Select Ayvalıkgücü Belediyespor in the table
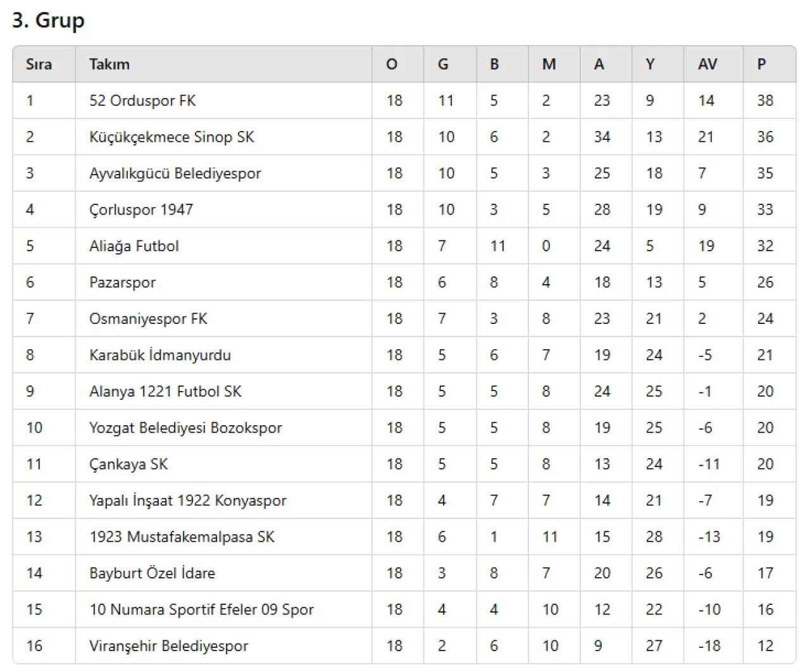810x672 pixels. point(175,173)
